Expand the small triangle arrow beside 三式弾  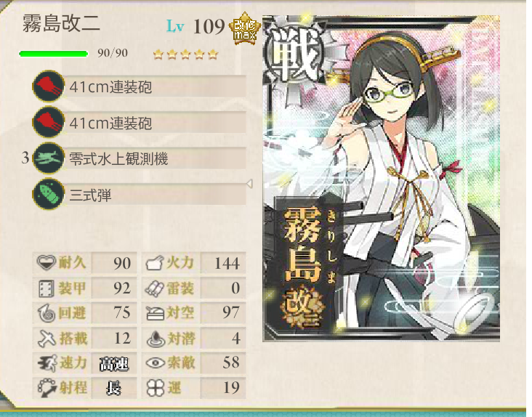click(x=250, y=184)
